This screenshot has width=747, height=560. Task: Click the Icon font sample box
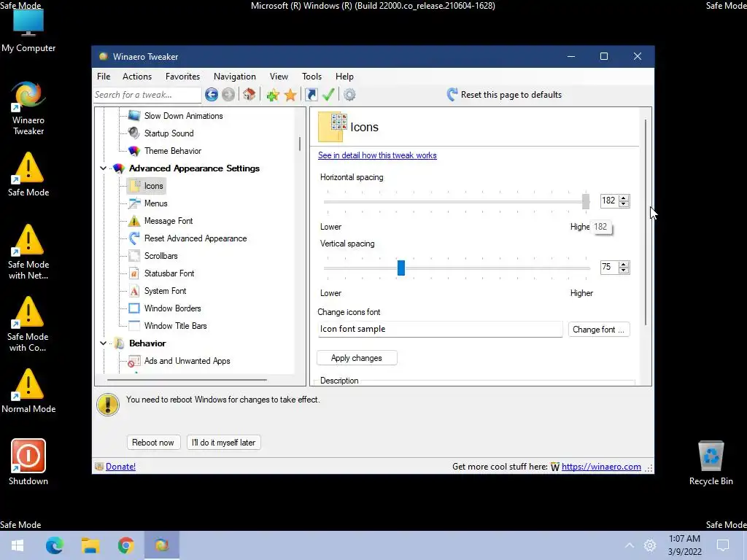[440, 329]
